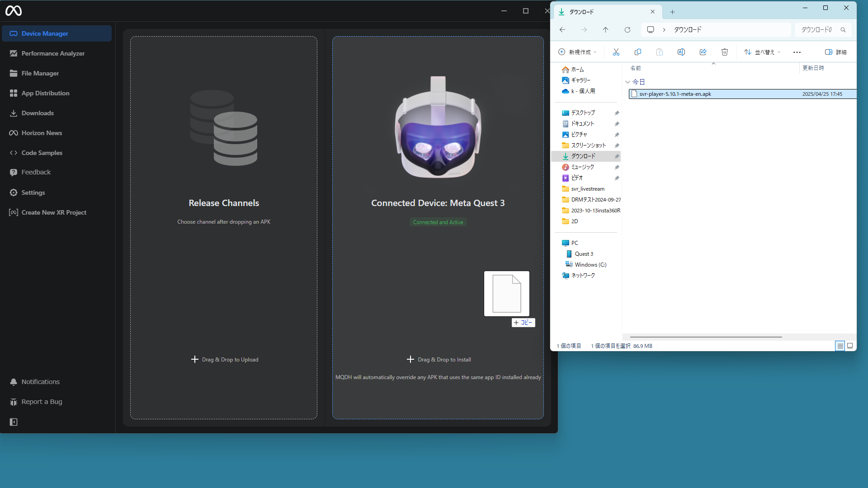Image resolution: width=868 pixels, height=488 pixels.
Task: Click the Up arrow in File Explorer
Action: pos(606,30)
